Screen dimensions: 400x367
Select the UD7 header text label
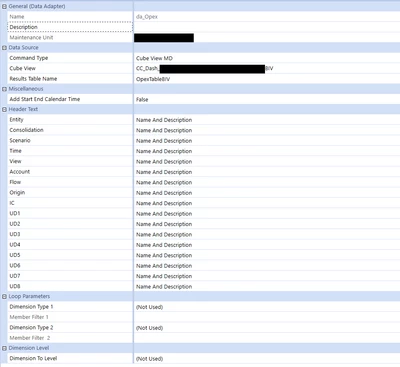tap(15, 276)
